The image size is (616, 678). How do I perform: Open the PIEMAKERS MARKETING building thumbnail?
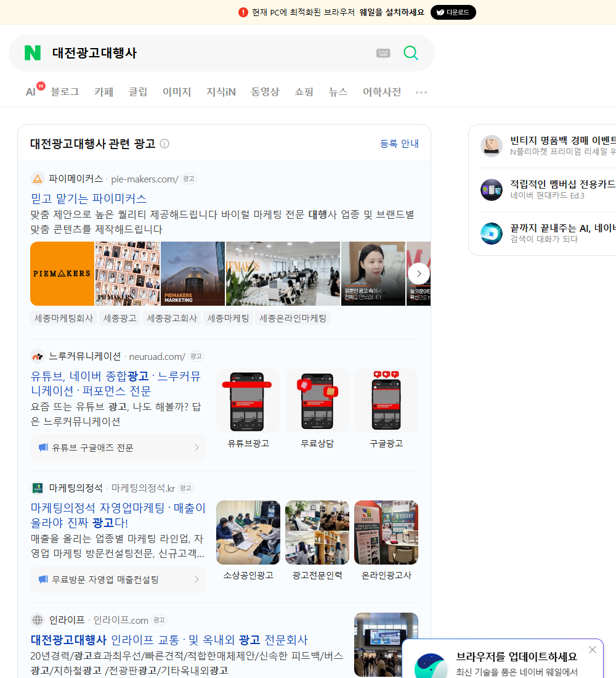[x=193, y=274]
